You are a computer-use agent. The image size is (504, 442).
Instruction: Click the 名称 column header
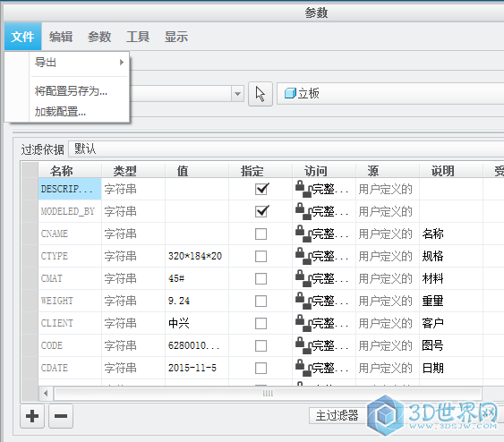point(70,171)
